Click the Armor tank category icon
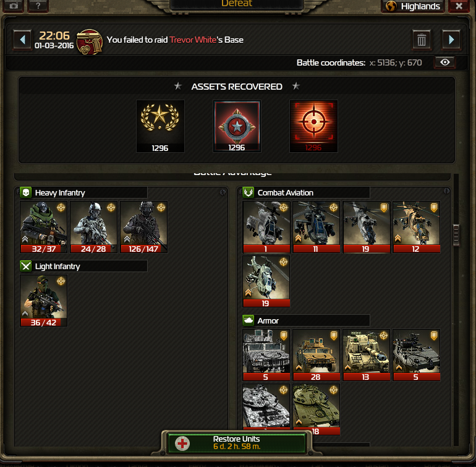Screen dimensions: 476x467 click(249, 320)
